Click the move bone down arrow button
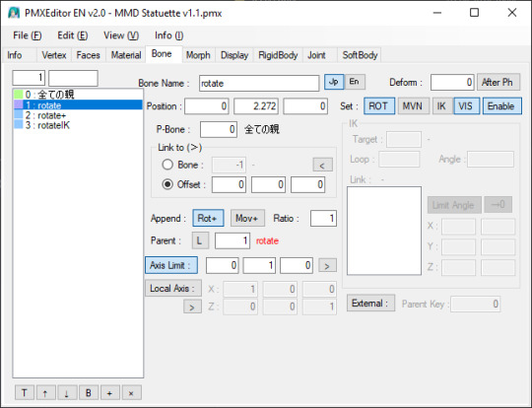 point(67,393)
